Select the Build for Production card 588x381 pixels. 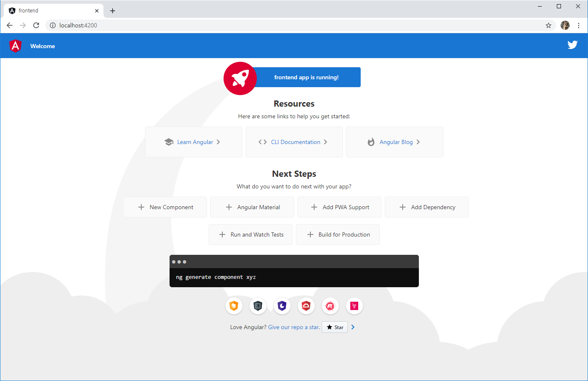pos(338,234)
